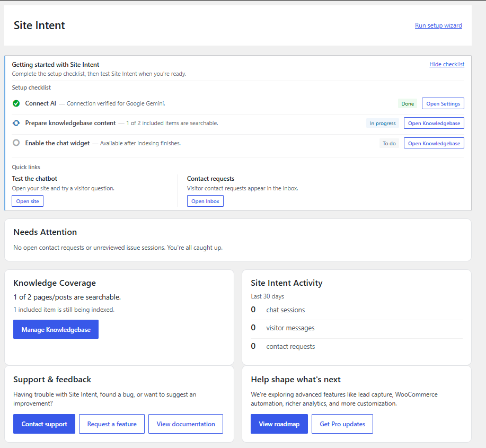The height and width of the screenshot is (448, 486).
Task: Click '1 of 2 pages/posts are searchable.'
Action: (x=67, y=297)
